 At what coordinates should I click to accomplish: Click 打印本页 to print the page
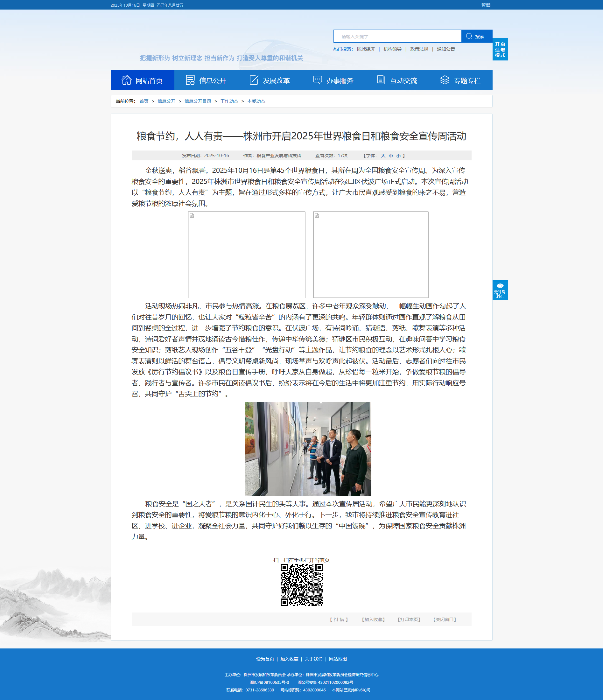coord(409,619)
